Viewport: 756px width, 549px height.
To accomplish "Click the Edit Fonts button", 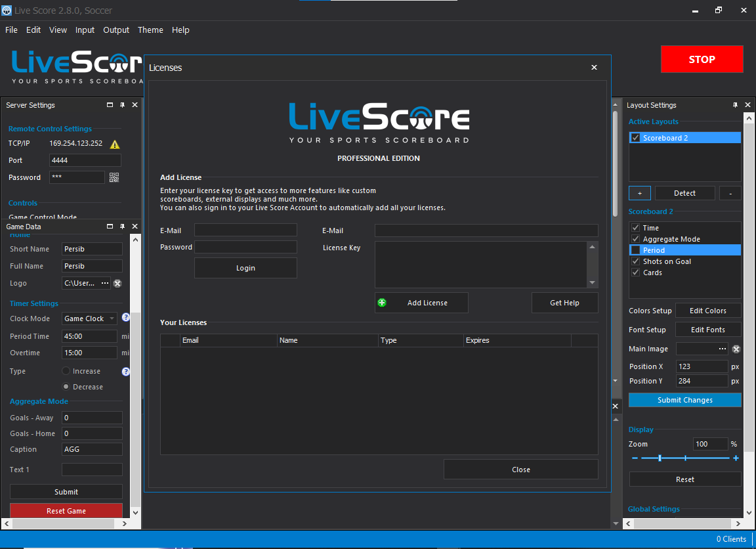I will pos(708,330).
